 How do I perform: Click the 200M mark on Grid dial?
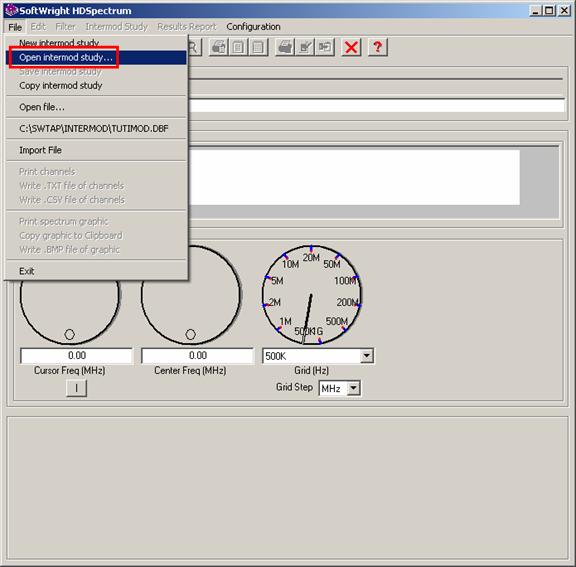[x=348, y=302]
